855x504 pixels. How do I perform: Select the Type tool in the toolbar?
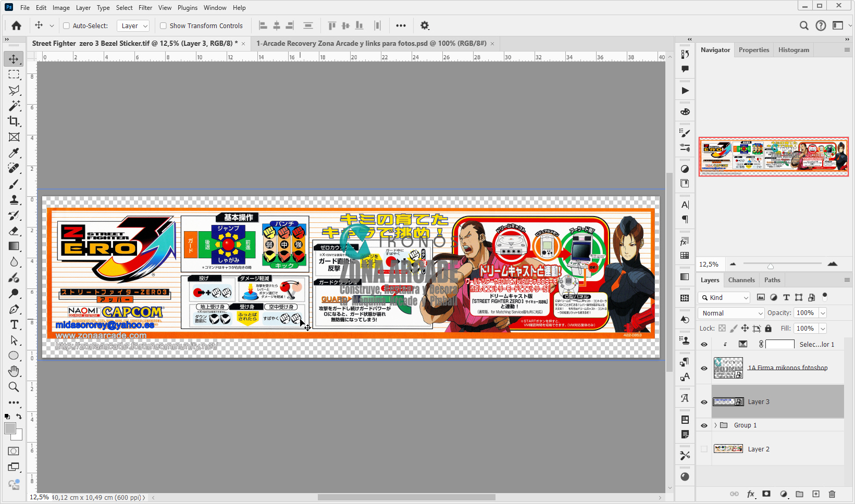14,324
